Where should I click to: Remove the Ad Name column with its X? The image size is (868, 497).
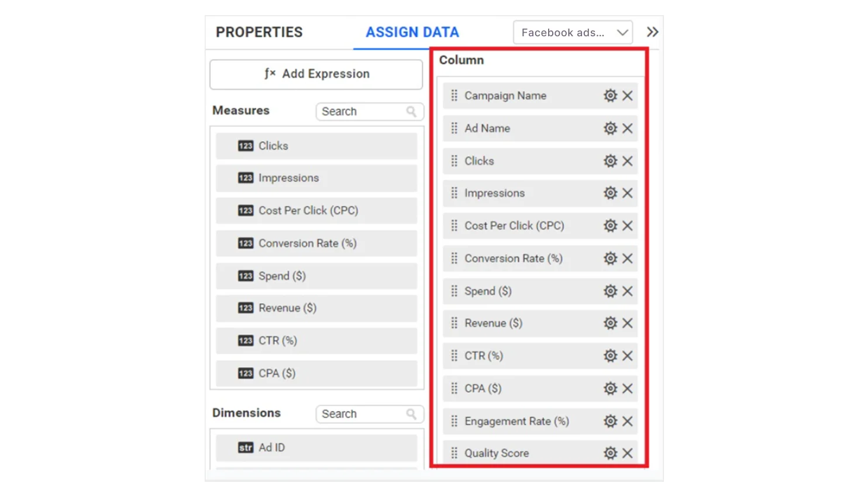[x=628, y=128]
